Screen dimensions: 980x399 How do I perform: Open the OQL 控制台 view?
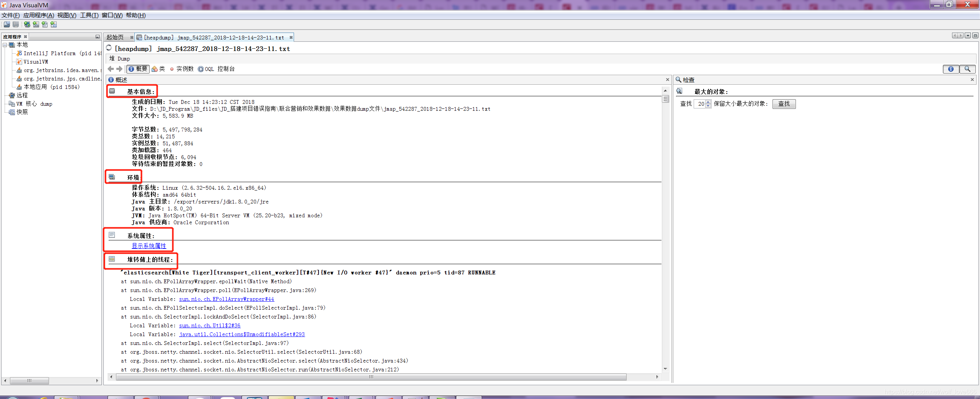tap(216, 69)
